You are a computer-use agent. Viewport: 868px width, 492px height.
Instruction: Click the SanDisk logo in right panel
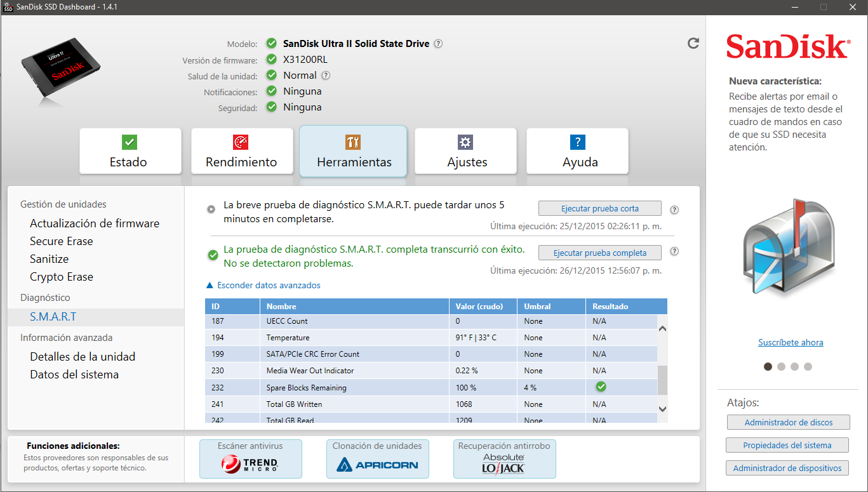[x=788, y=47]
